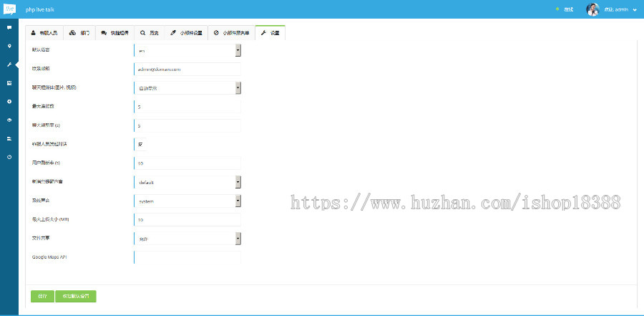Switch to the departments tab
644x316 pixels.
(79, 33)
